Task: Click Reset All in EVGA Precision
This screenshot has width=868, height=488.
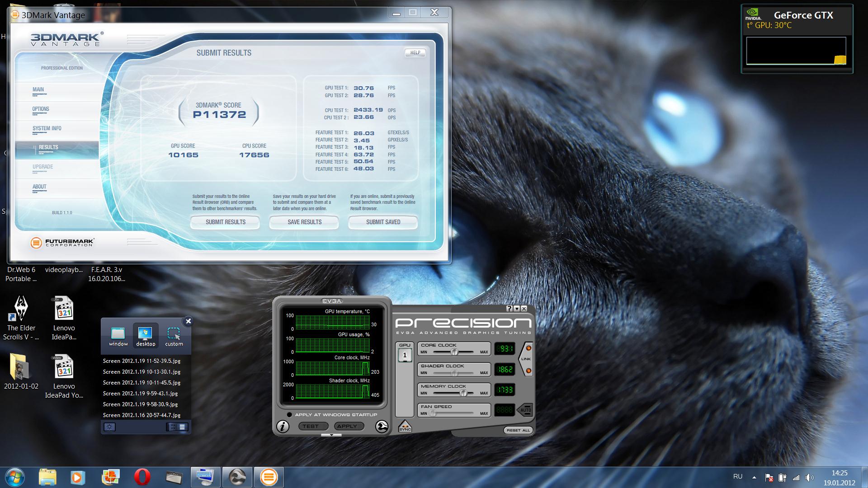Action: click(x=518, y=430)
